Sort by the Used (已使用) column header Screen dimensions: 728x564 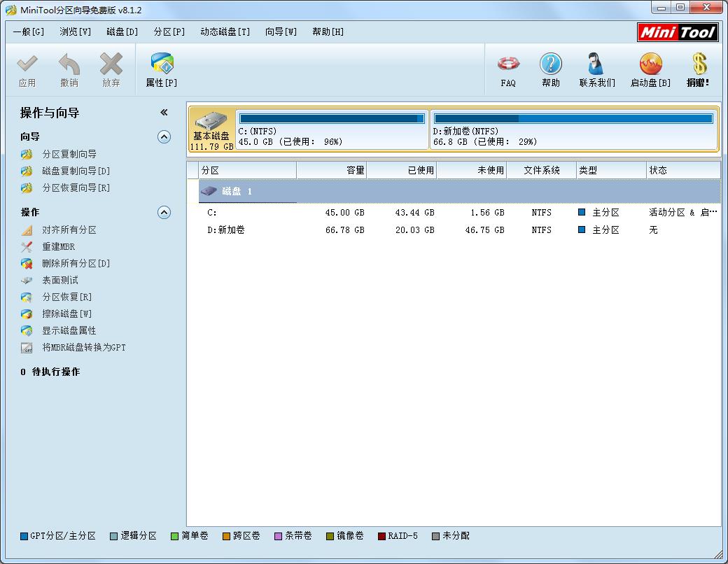(402, 170)
